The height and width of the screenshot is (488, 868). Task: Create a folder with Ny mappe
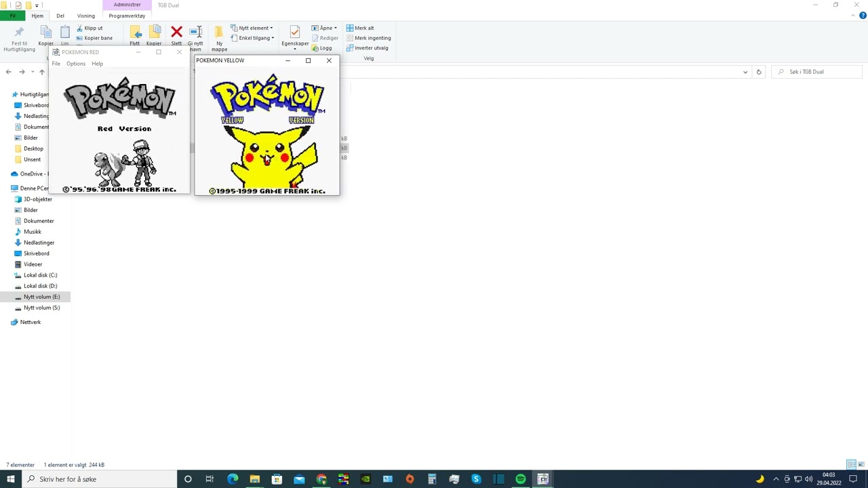(219, 39)
